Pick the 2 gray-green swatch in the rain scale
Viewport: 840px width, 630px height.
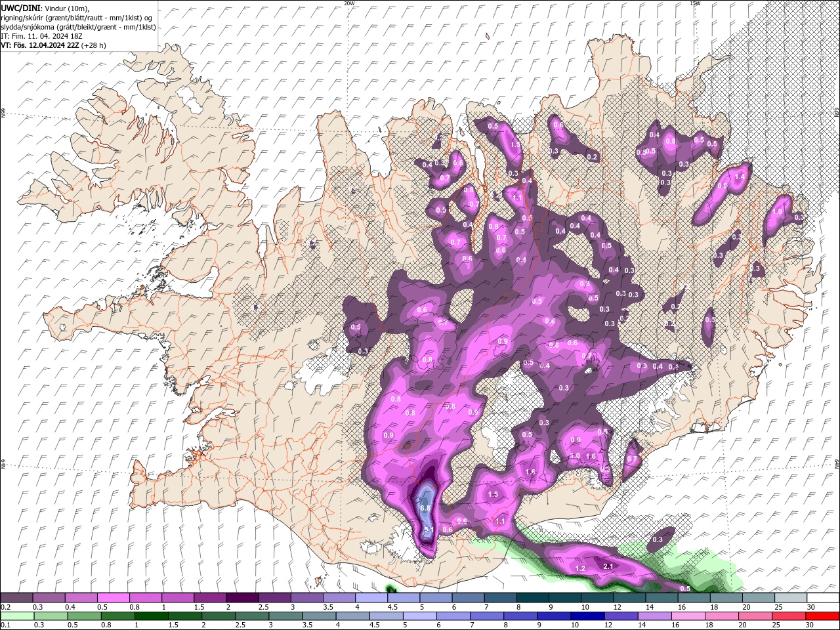coord(218,616)
